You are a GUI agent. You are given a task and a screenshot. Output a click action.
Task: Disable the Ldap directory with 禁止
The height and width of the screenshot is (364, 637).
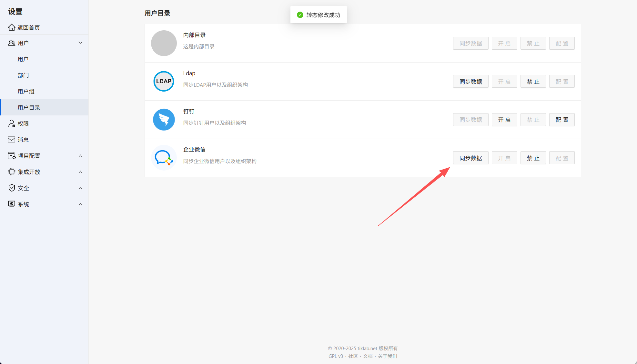533,82
